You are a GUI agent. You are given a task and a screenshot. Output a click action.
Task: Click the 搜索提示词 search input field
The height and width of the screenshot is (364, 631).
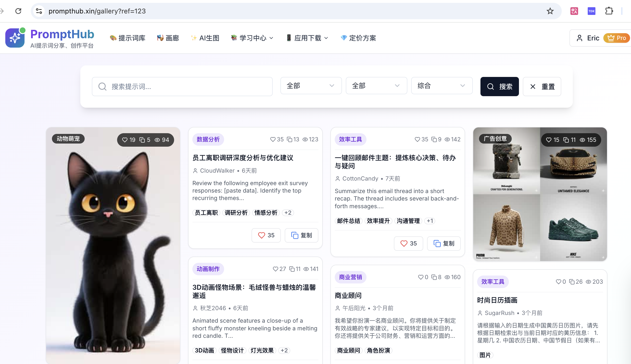pos(182,87)
